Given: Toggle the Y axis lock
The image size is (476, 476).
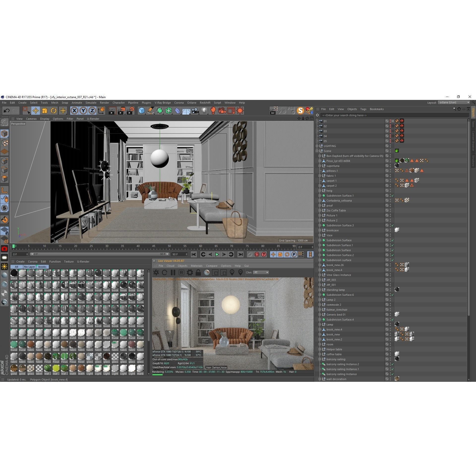Looking at the screenshot, I should 83,111.
